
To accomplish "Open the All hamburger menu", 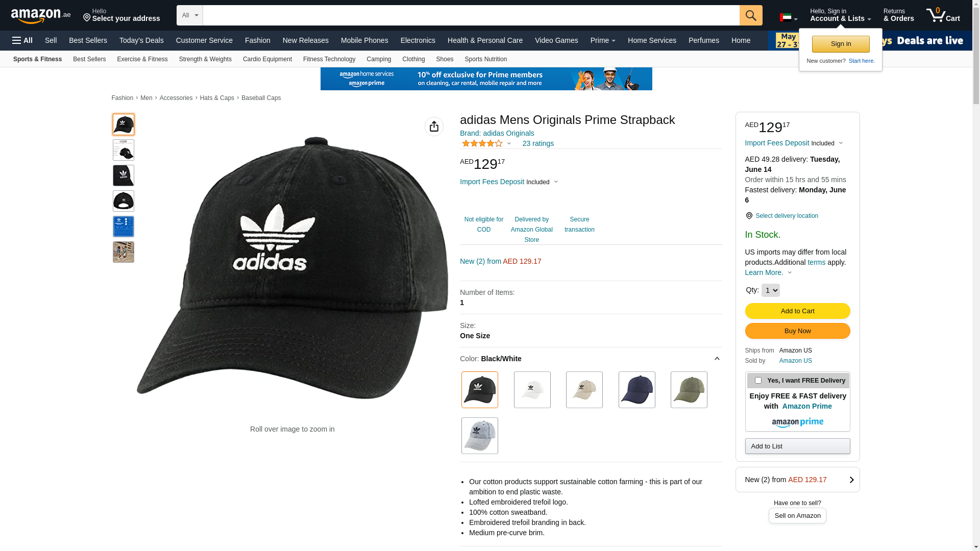I will 22,40.
